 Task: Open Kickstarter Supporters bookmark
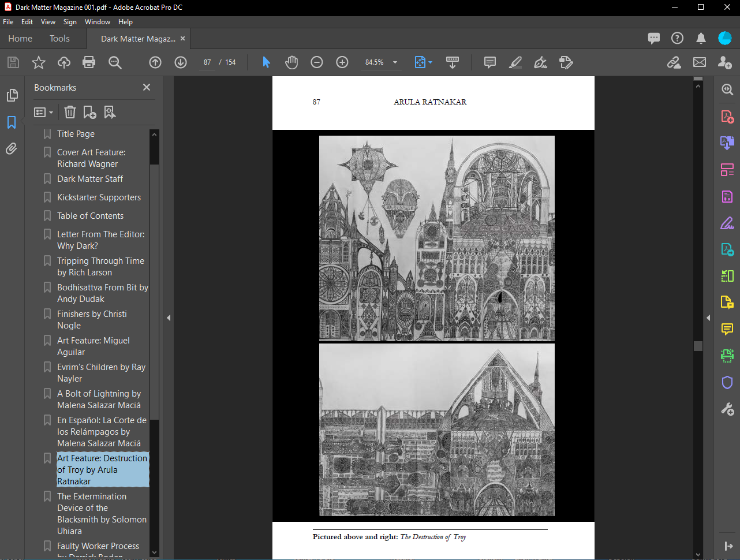[x=99, y=197]
